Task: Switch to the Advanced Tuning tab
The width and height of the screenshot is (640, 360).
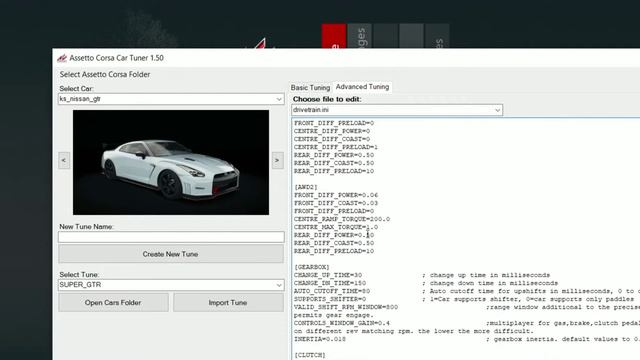Action: coord(362,87)
